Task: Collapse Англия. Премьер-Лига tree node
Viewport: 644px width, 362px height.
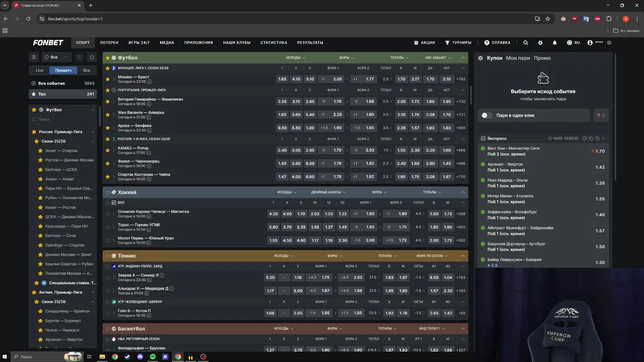Action: click(x=93, y=292)
